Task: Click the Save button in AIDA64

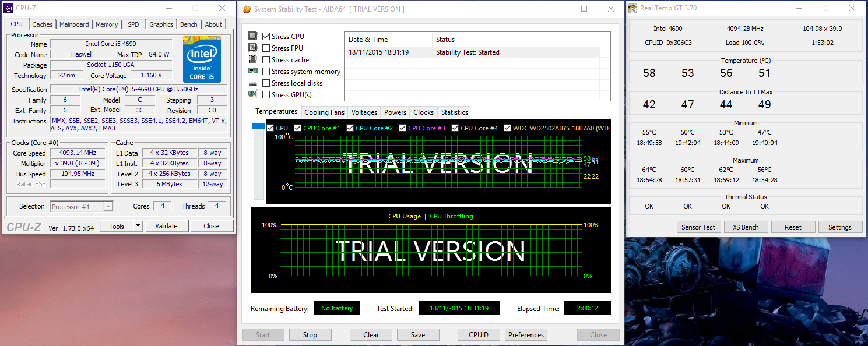Action: click(x=418, y=334)
